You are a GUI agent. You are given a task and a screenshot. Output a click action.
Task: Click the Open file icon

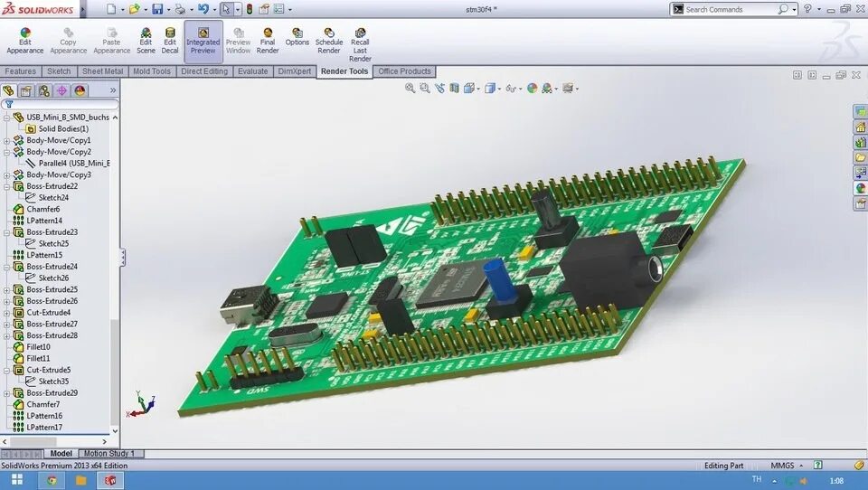[x=134, y=9]
